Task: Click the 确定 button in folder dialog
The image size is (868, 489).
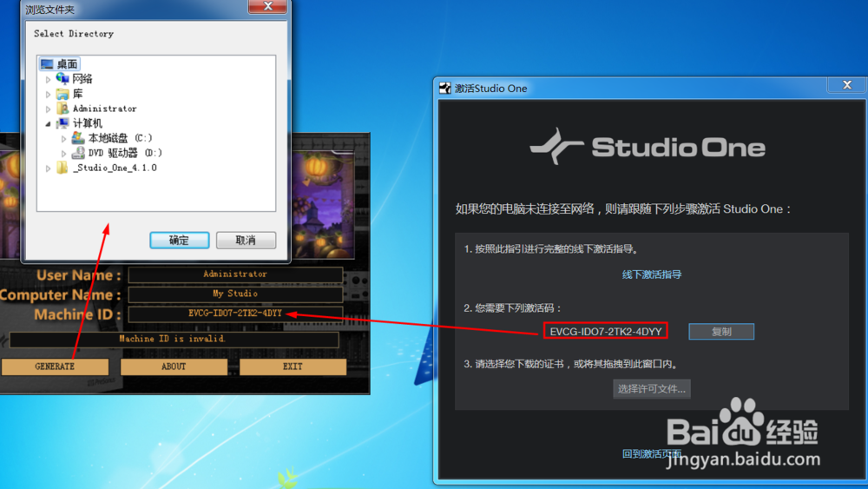Action: [x=180, y=241]
